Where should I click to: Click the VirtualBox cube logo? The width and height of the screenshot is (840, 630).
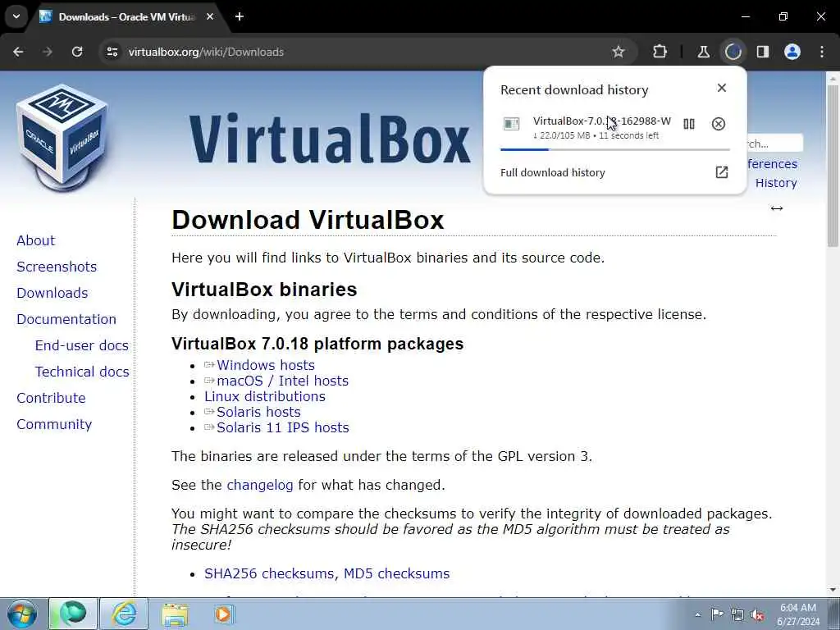[62, 137]
